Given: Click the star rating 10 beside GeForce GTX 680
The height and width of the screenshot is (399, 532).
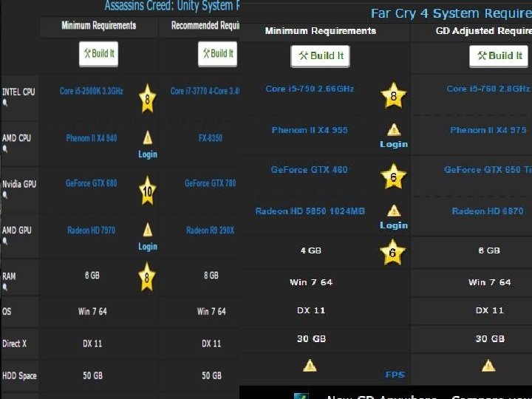Looking at the screenshot, I should [147, 191].
